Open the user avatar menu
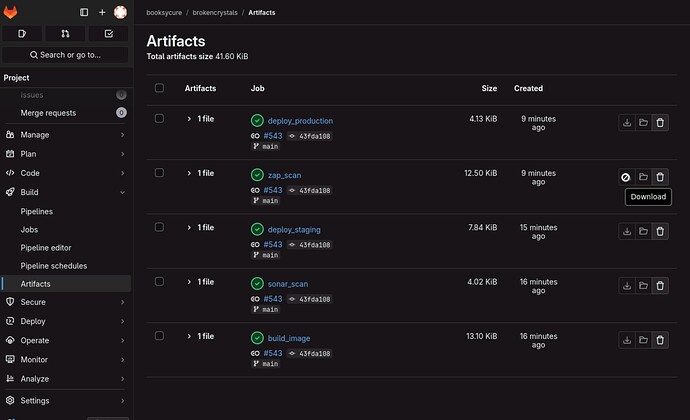Image resolution: width=690 pixels, height=420 pixels. click(x=120, y=12)
